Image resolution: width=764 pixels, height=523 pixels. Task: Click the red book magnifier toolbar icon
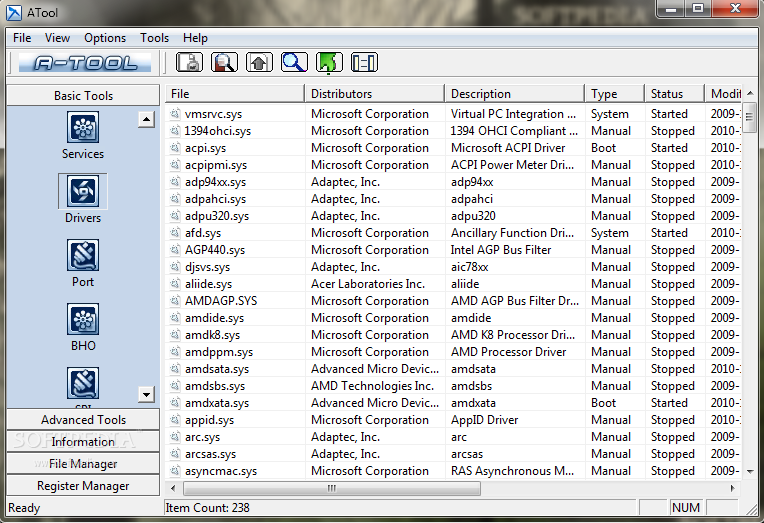[x=224, y=62]
